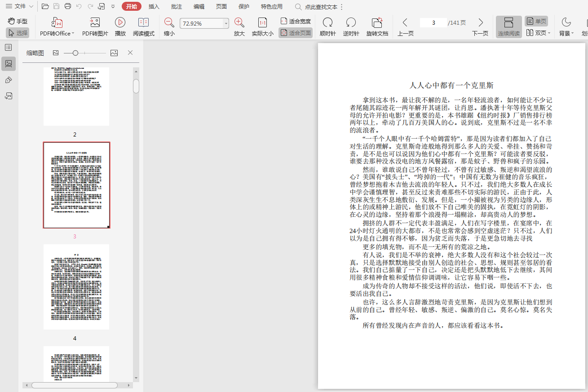Open the annotations sidebar panel icon
This screenshot has height=392, width=588.
9,80
